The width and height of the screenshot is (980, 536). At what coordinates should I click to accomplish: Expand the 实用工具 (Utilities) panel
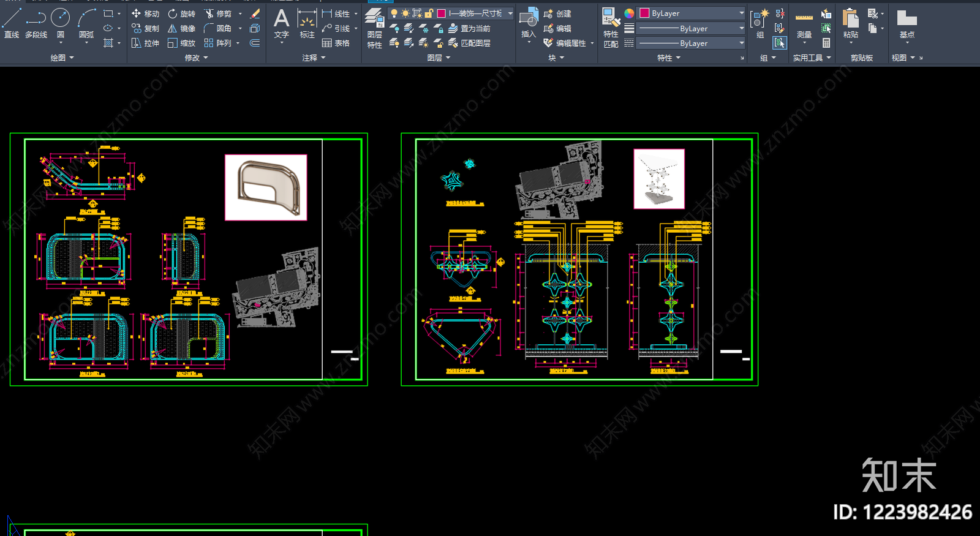(812, 58)
